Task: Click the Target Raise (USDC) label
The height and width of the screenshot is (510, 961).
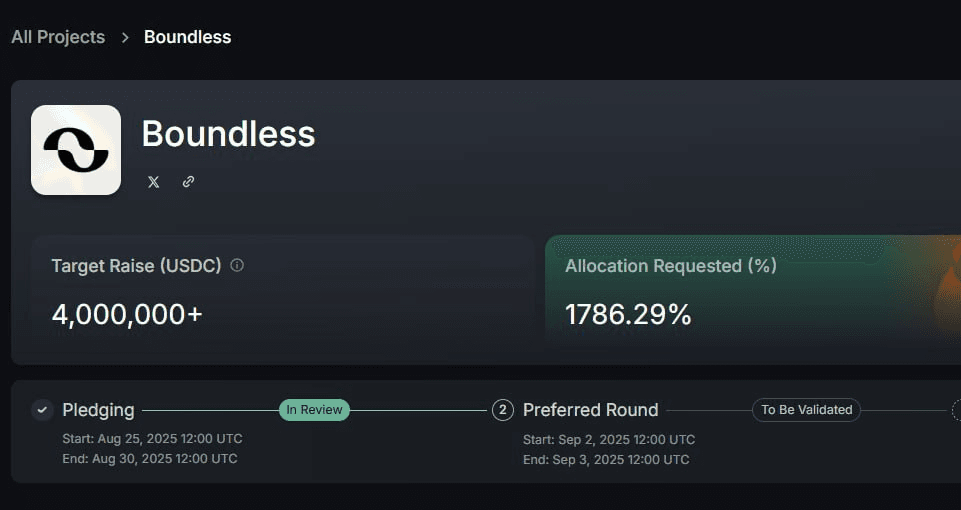Action: point(136,266)
